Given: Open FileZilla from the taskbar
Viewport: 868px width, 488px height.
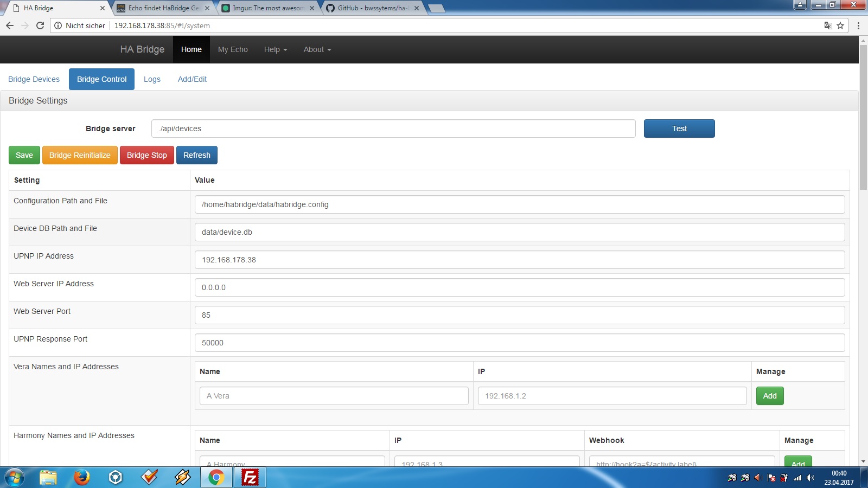Looking at the screenshot, I should coord(250,478).
